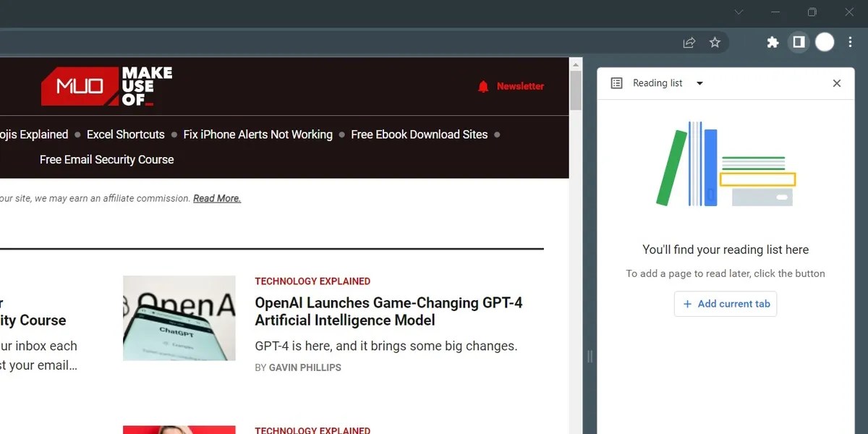Click the Reading list panel icon
The width and height of the screenshot is (868, 434).
[616, 82]
